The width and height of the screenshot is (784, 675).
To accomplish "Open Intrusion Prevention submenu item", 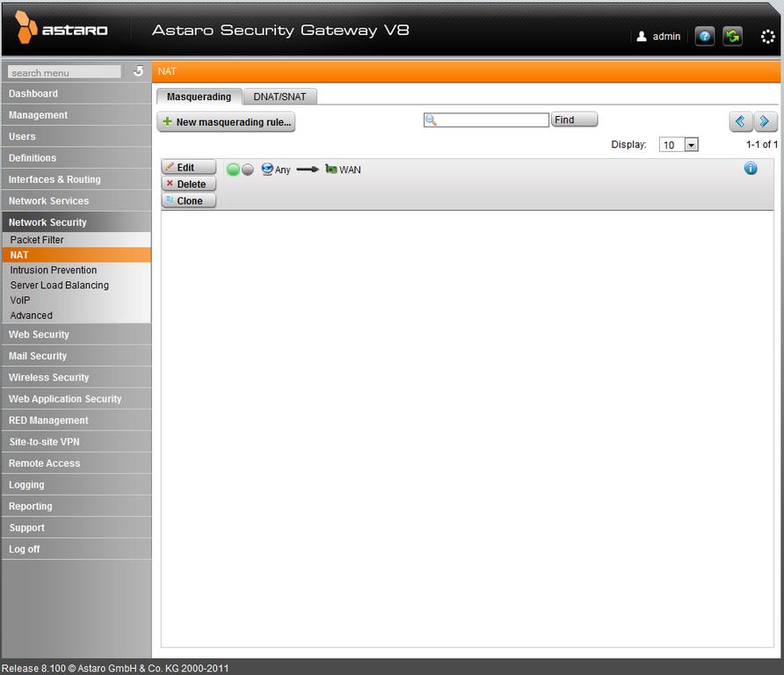I will click(x=76, y=270).
